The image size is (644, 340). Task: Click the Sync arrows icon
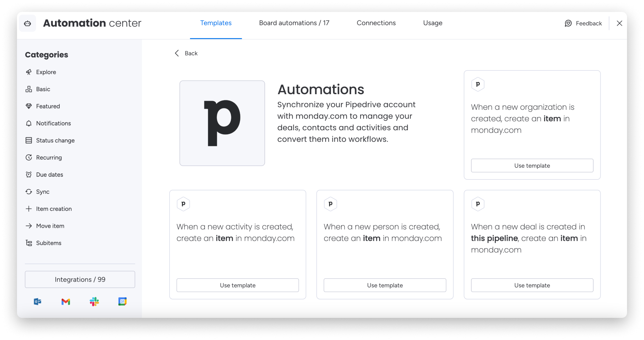click(29, 192)
